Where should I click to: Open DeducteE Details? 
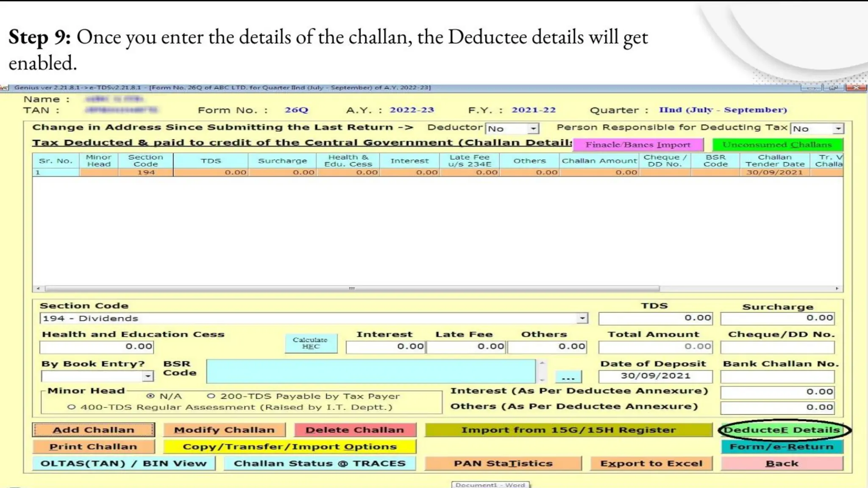point(782,430)
